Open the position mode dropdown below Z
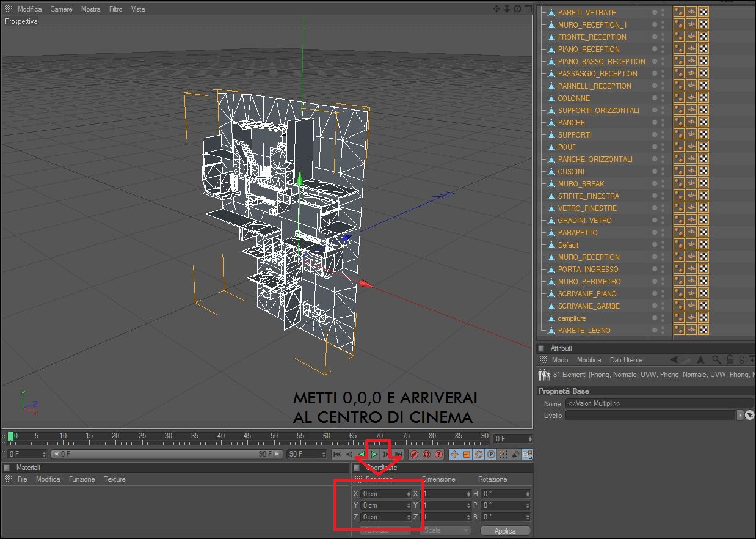Image resolution: width=756 pixels, height=539 pixels. pyautogui.click(x=385, y=530)
